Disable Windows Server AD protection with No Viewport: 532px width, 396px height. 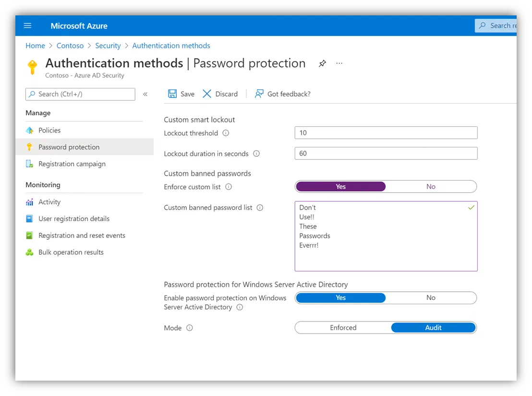431,298
